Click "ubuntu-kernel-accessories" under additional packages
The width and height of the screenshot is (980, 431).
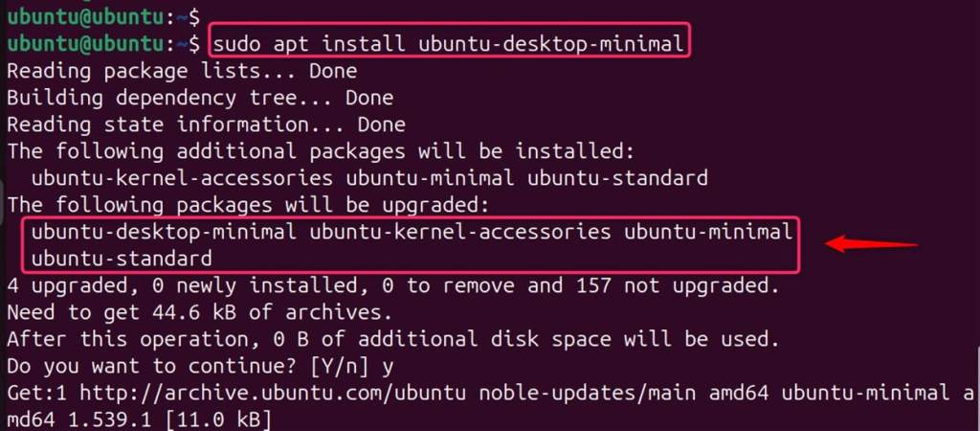183,178
